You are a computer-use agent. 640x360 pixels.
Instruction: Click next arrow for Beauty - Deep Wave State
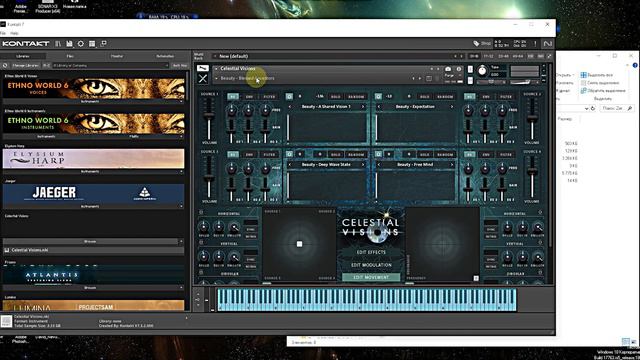[x=363, y=164]
